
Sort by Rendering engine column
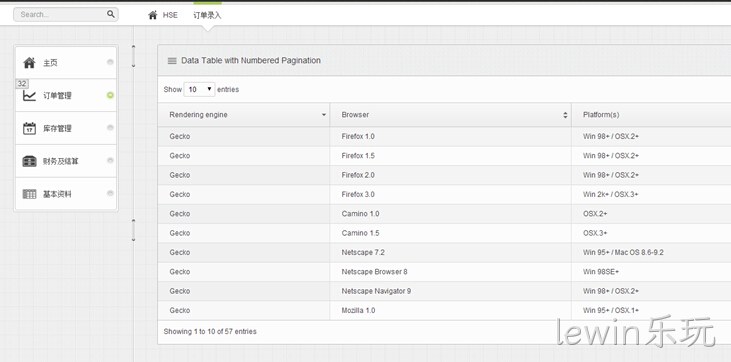click(244, 115)
